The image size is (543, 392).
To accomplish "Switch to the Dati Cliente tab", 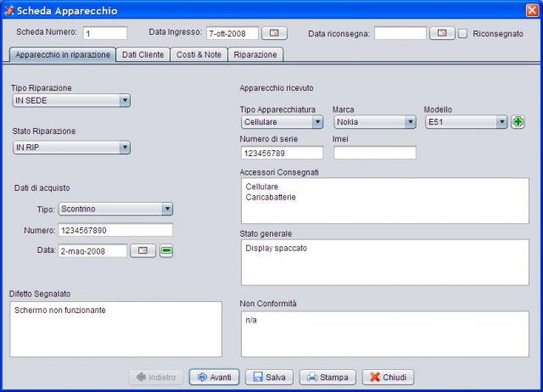I will [143, 54].
